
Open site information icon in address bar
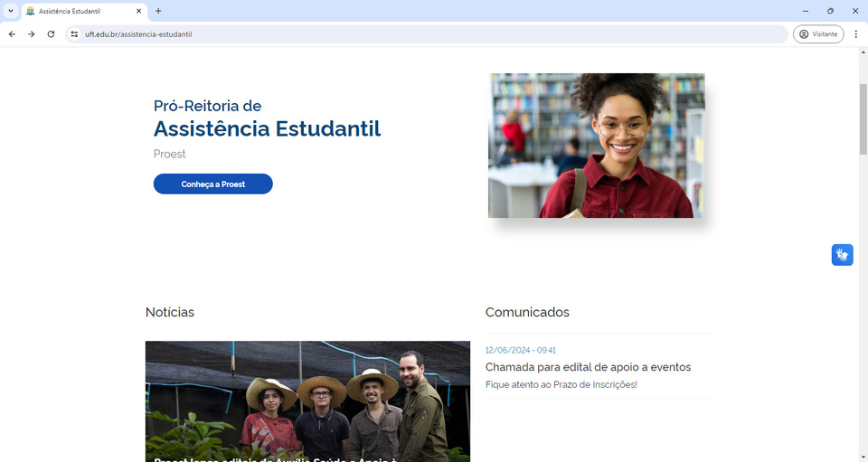coord(75,34)
